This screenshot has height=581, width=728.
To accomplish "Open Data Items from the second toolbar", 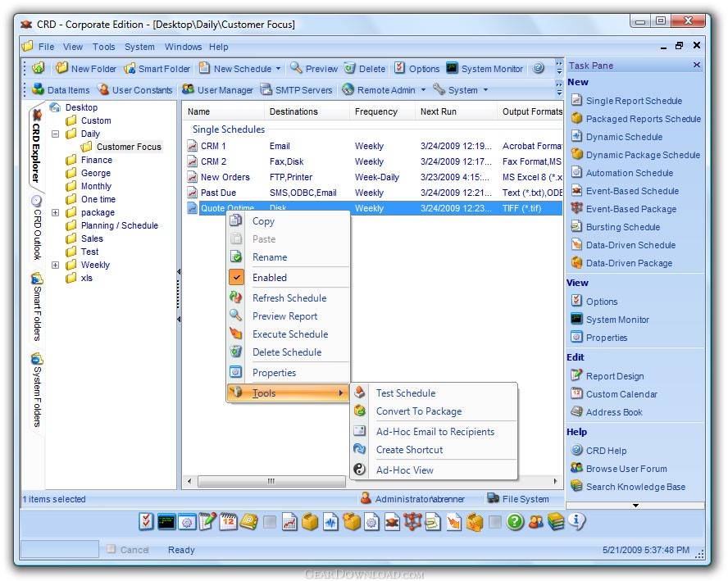I will [61, 89].
